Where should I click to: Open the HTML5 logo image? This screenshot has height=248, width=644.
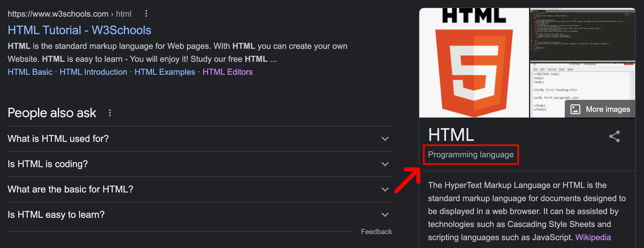click(474, 63)
